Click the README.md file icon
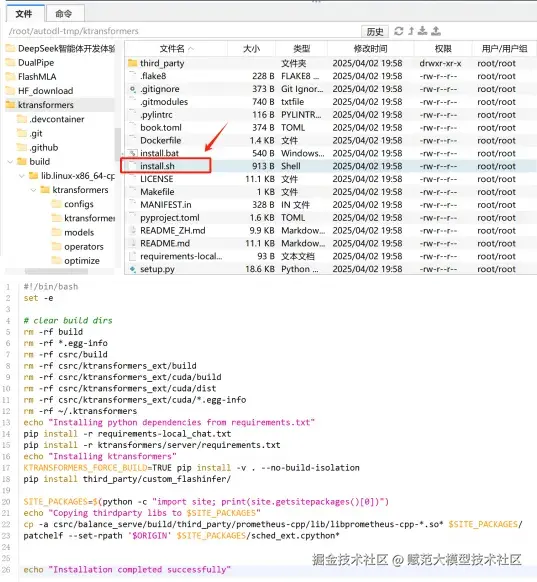Screen dimensions: 537x582 [132, 243]
